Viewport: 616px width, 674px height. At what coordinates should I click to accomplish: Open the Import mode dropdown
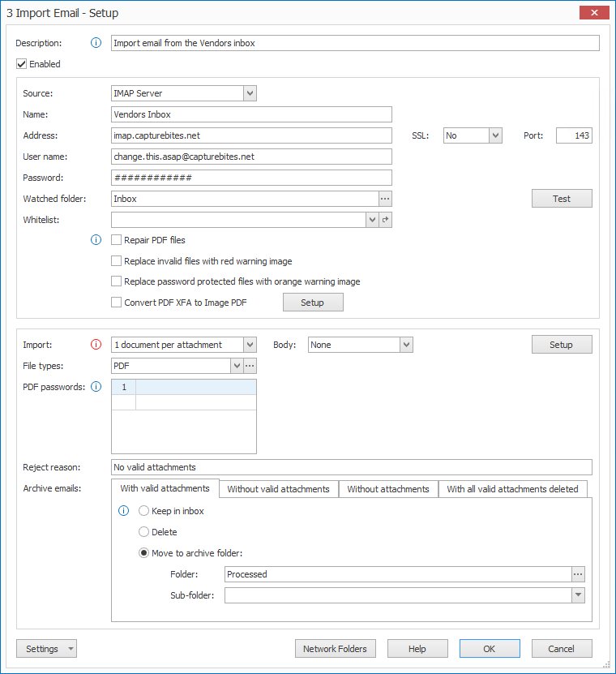(250, 345)
